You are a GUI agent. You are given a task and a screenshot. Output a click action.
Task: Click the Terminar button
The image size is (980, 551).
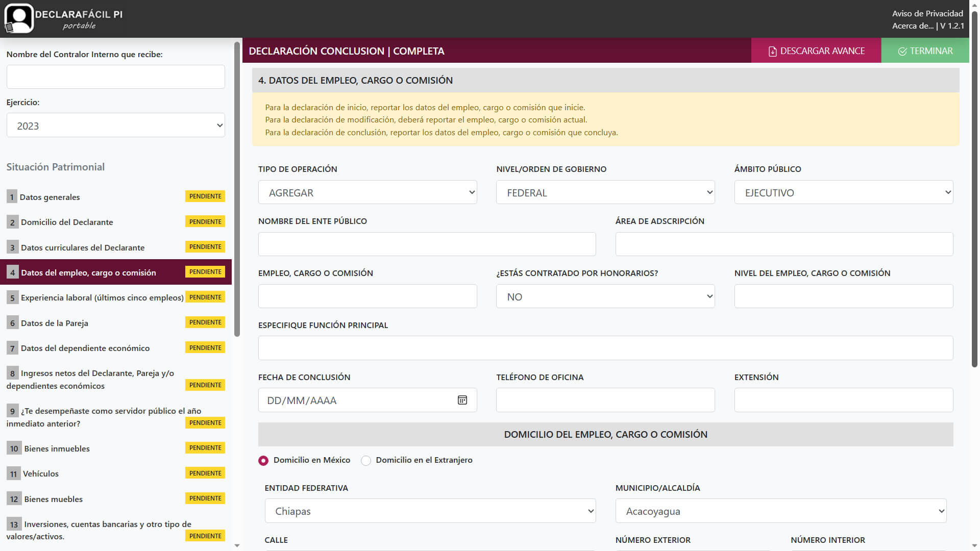925,51
